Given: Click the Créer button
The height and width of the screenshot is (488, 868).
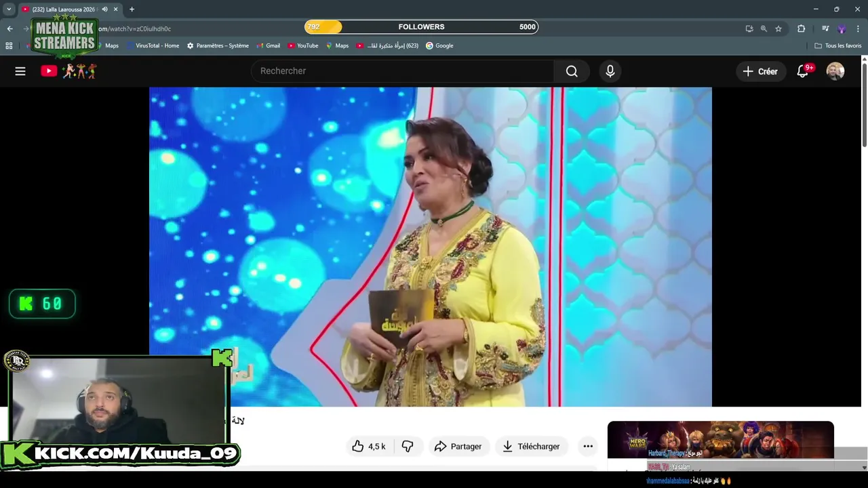Looking at the screenshot, I should [760, 71].
